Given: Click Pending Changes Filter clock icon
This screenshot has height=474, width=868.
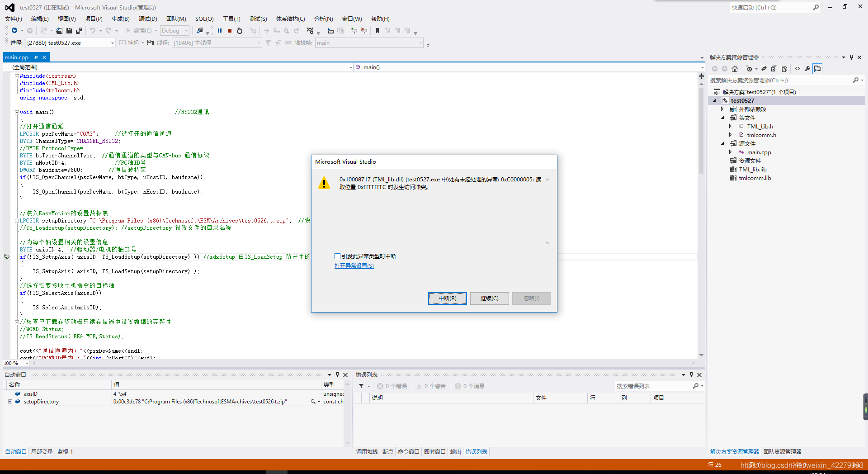Looking at the screenshot, I should click(x=750, y=69).
